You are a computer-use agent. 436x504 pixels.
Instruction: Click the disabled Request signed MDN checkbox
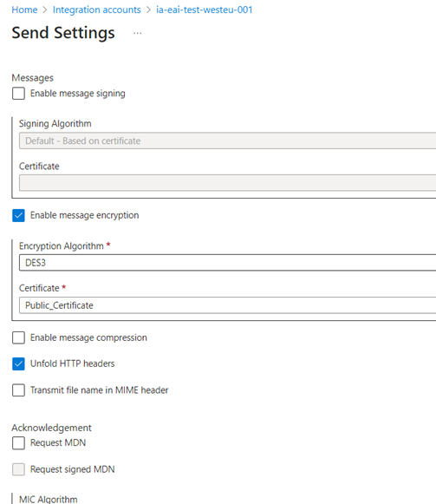click(x=18, y=469)
